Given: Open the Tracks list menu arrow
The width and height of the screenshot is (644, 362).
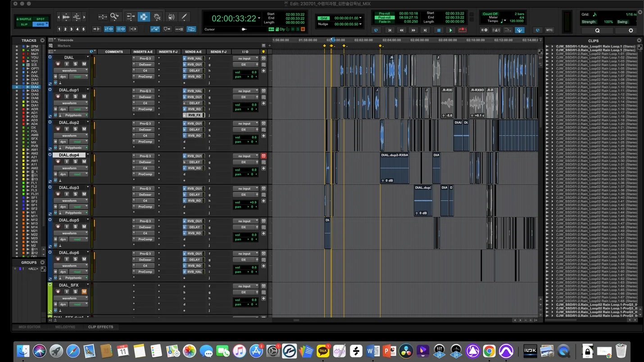Looking at the screenshot, I should coord(42,41).
